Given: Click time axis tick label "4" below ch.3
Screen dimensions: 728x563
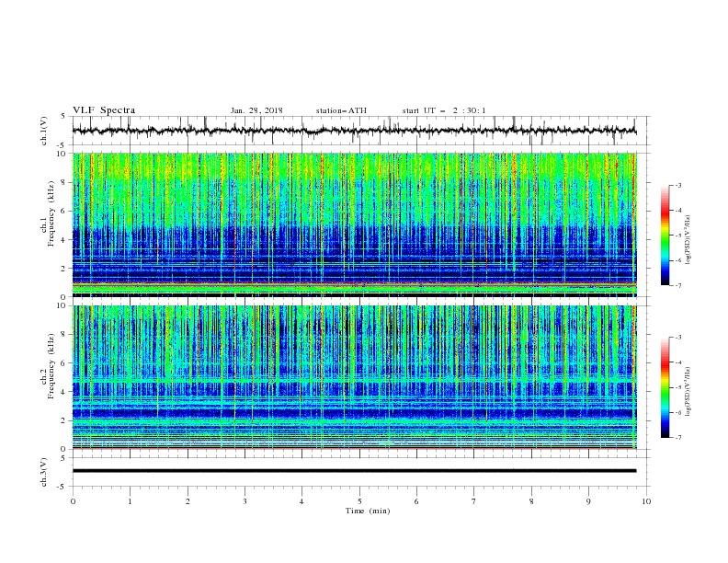Looking at the screenshot, I should point(301,501).
